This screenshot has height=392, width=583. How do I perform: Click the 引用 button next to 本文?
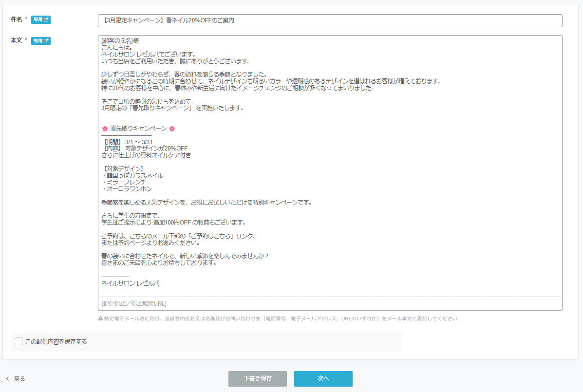[40, 41]
